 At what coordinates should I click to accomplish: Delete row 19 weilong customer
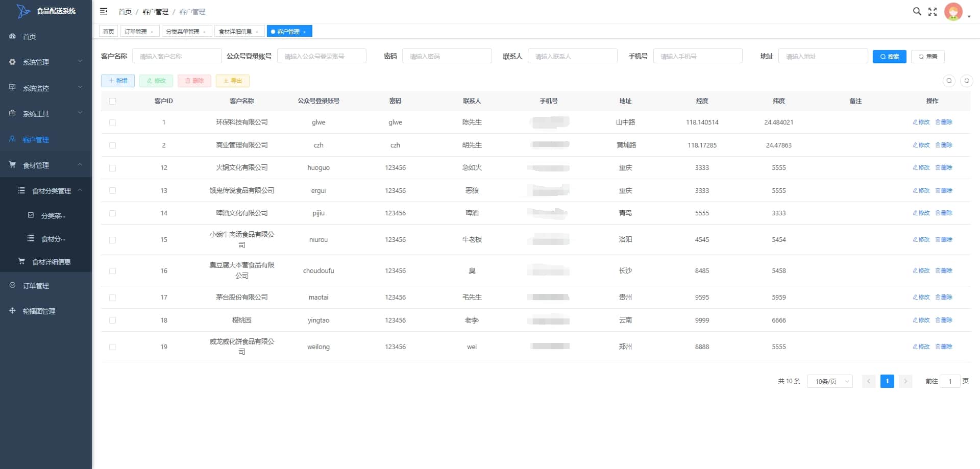pyautogui.click(x=944, y=347)
